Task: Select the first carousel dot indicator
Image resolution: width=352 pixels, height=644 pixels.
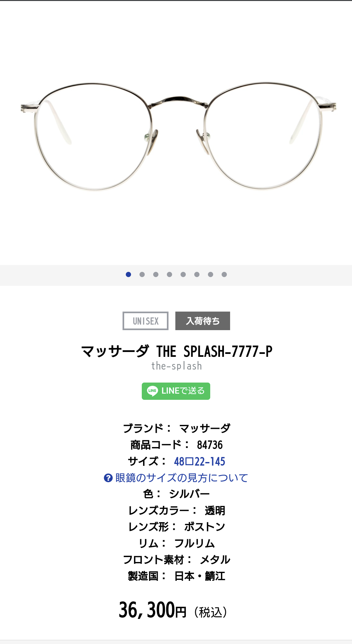Action: [x=128, y=274]
